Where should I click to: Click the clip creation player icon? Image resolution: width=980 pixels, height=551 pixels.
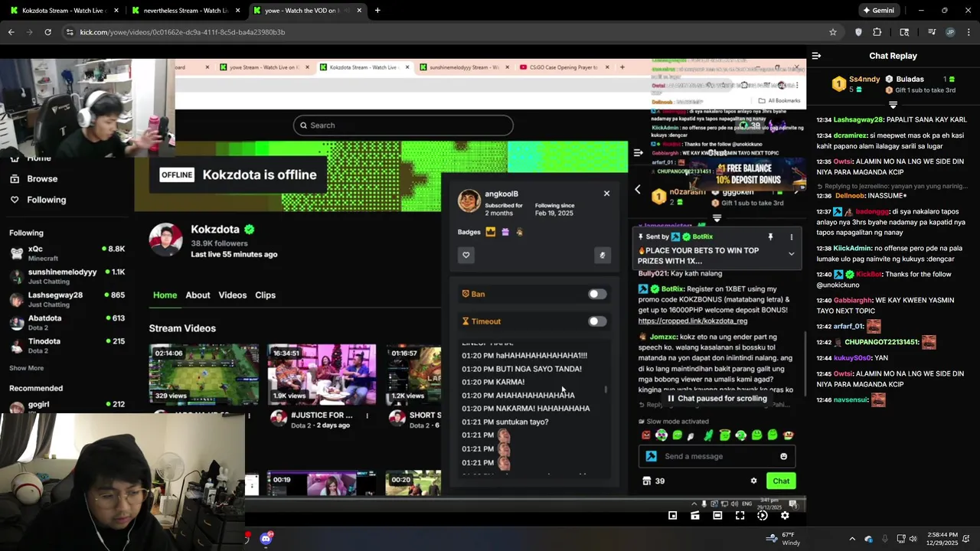(x=695, y=516)
